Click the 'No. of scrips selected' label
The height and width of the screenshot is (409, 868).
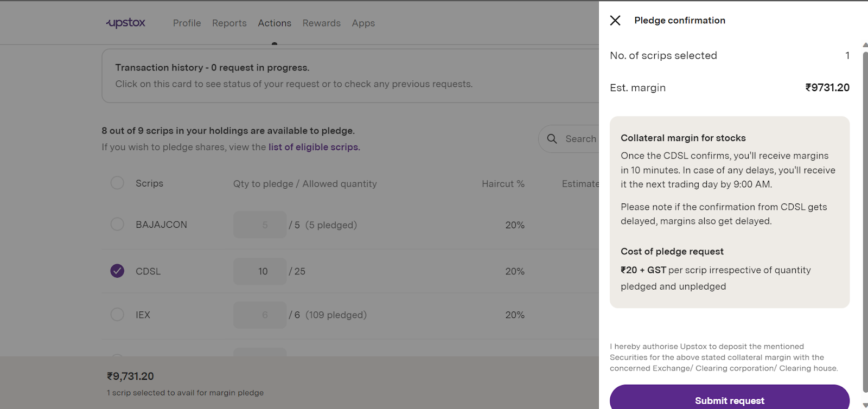[663, 55]
